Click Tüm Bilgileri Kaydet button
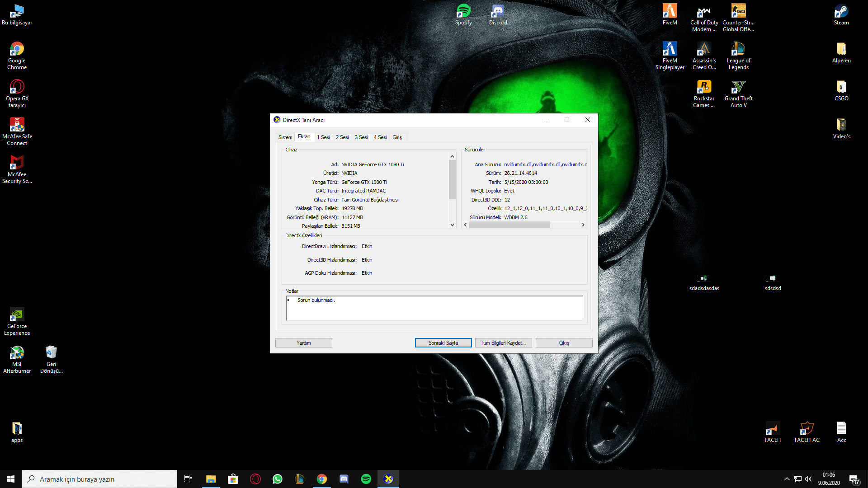The height and width of the screenshot is (488, 868). [x=503, y=343]
